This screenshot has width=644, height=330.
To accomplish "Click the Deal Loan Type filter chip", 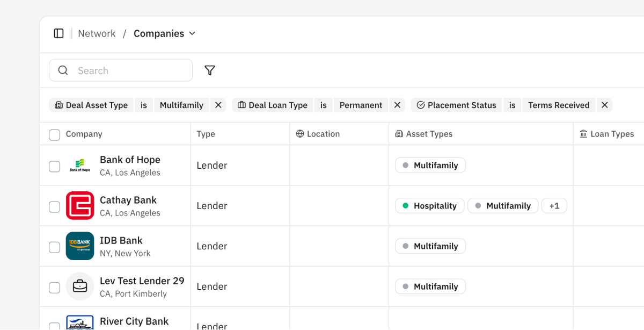I will pyautogui.click(x=272, y=105).
